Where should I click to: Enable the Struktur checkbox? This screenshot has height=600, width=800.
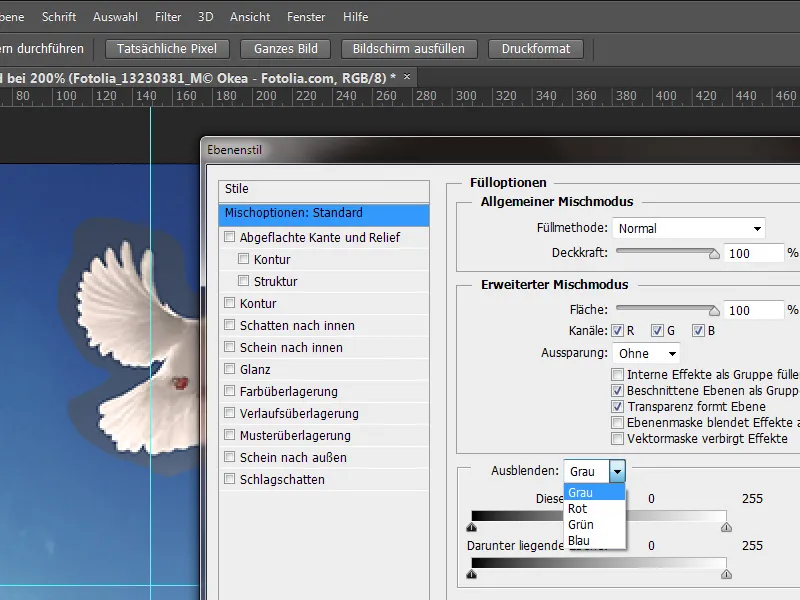pos(244,281)
